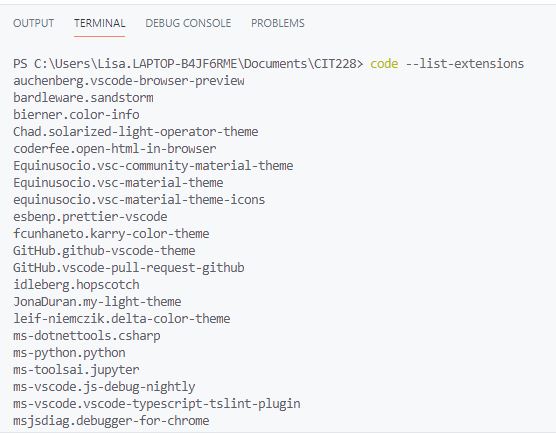Open the DEBUG CONSOLE tab
This screenshot has height=434, width=556.
click(188, 23)
